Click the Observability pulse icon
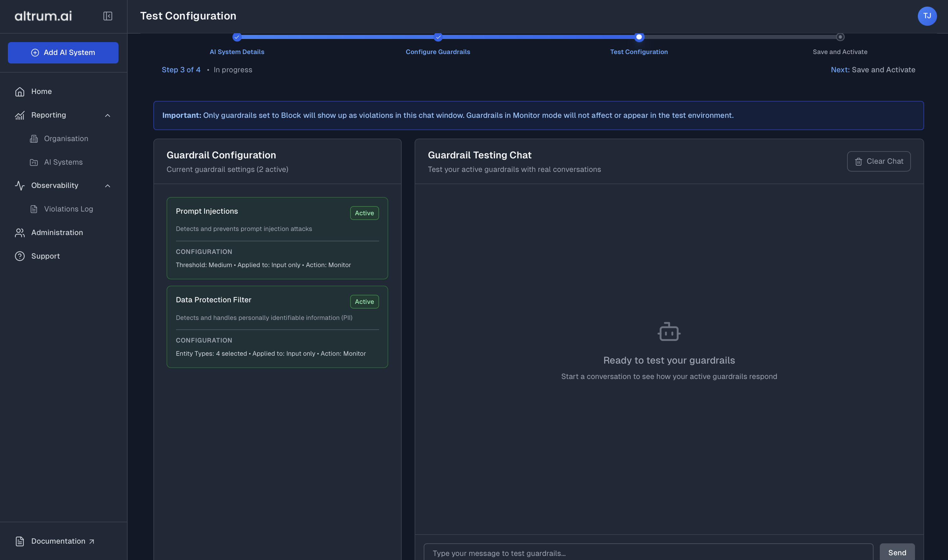This screenshot has width=948, height=560. [x=19, y=186]
